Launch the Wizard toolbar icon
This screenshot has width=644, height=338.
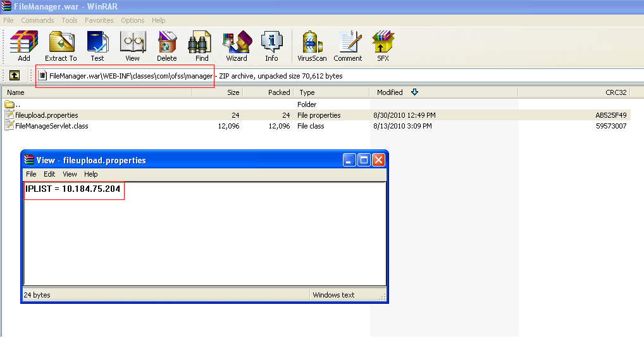237,42
